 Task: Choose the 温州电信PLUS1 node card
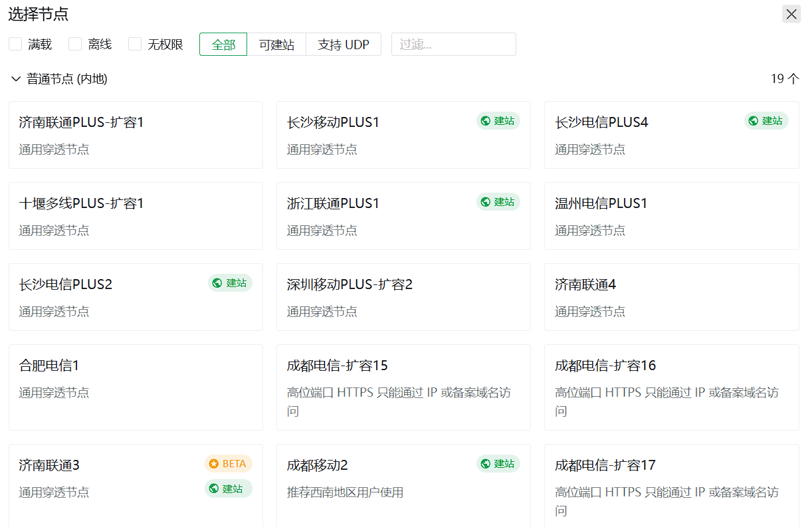[671, 216]
